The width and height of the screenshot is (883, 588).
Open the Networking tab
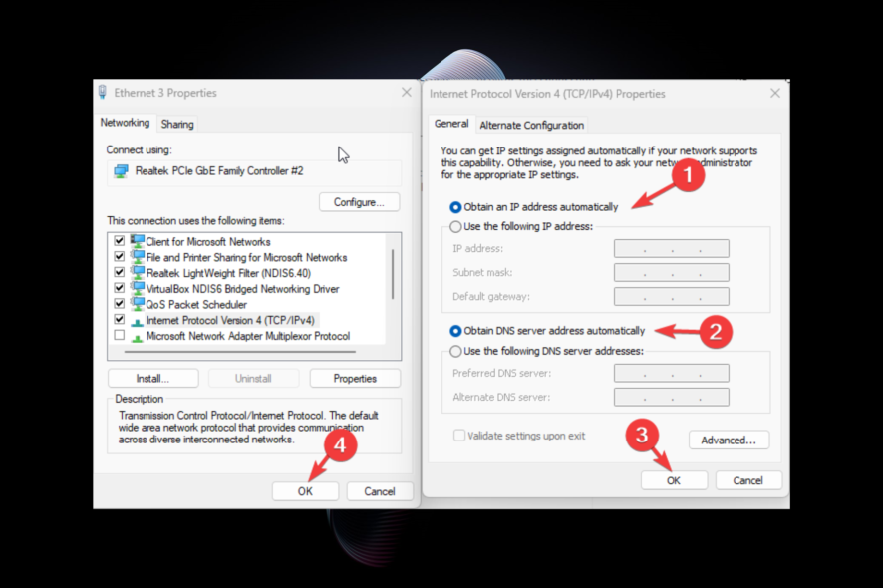coord(125,123)
